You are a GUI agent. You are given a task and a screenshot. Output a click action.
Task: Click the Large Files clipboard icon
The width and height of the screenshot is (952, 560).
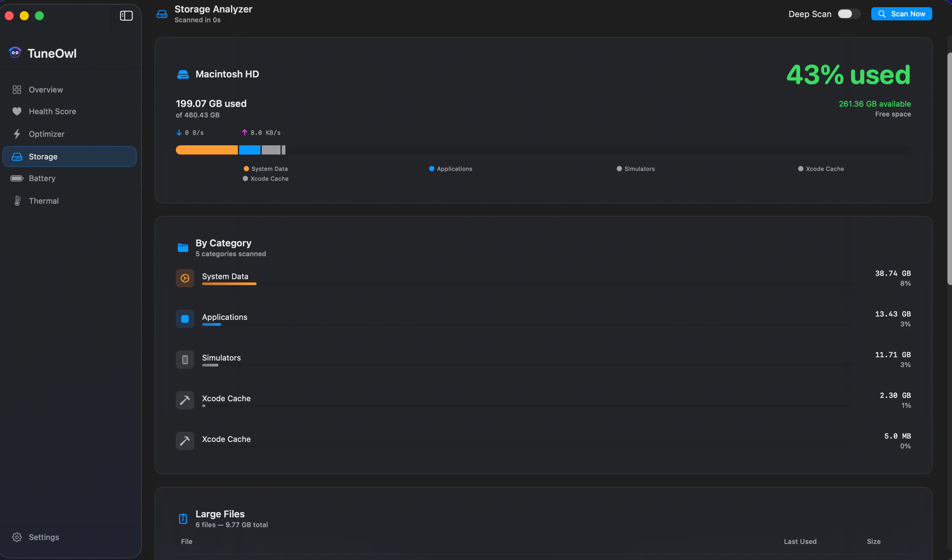point(183,518)
